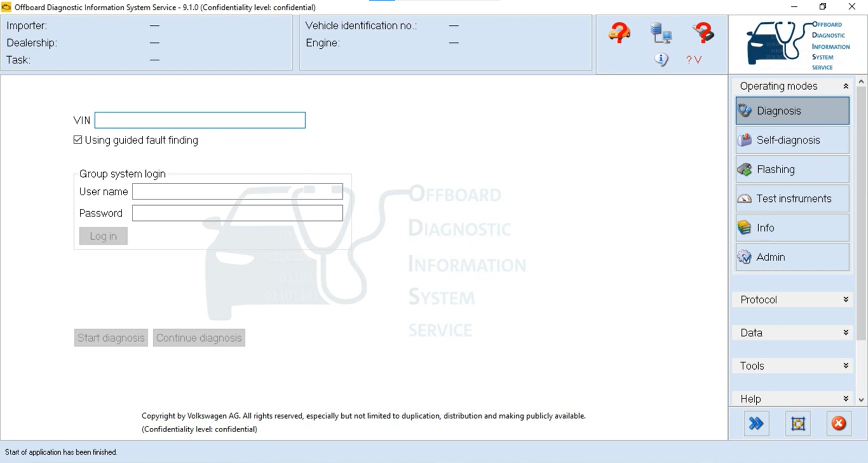Screen dimensions: 868x463
Task: Click the Log in button
Action: [103, 236]
